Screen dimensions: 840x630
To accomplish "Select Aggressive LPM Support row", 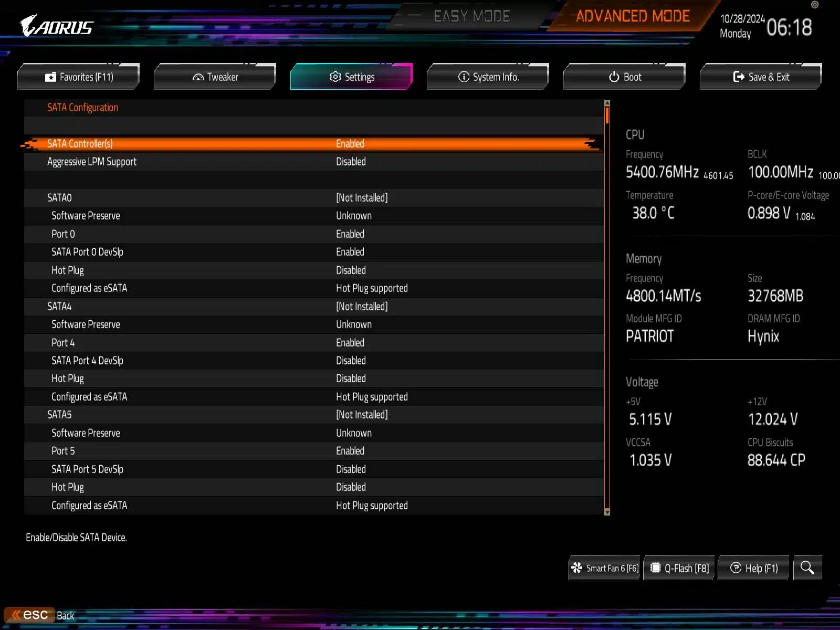I will (314, 162).
